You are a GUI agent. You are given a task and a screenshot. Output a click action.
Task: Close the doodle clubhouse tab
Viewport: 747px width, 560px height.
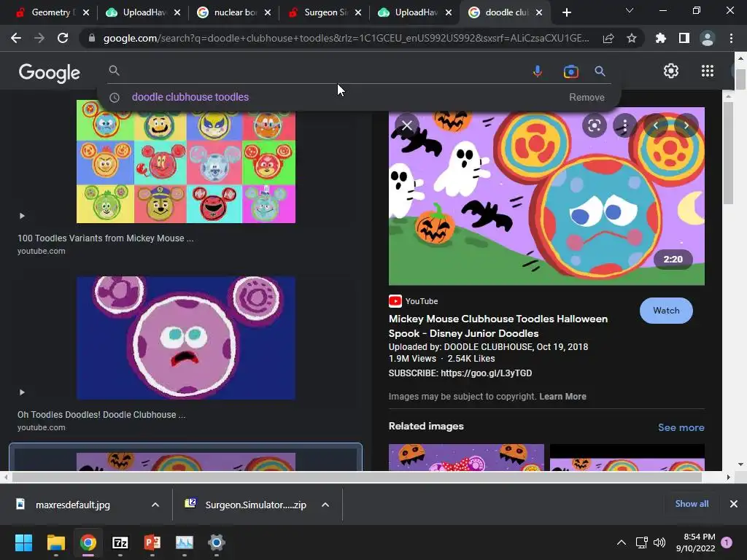point(539,12)
